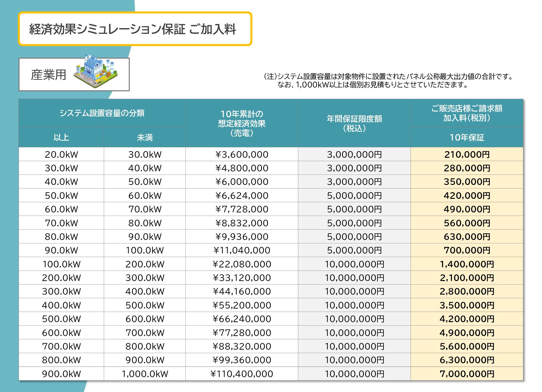Screen dimensions: 542x392
Task: Click the 注 note about システム設置容量
Action: [x=389, y=76]
